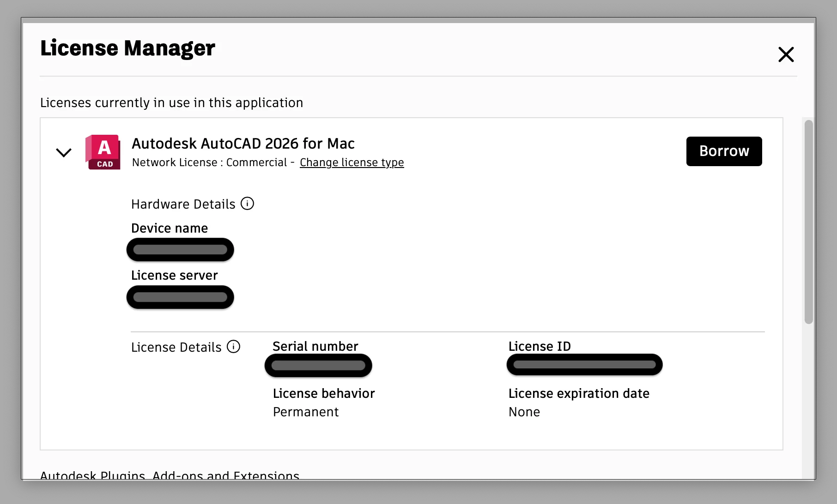The width and height of the screenshot is (837, 504).
Task: Collapse the AutoCAD 2026 license entry
Action: click(x=64, y=152)
